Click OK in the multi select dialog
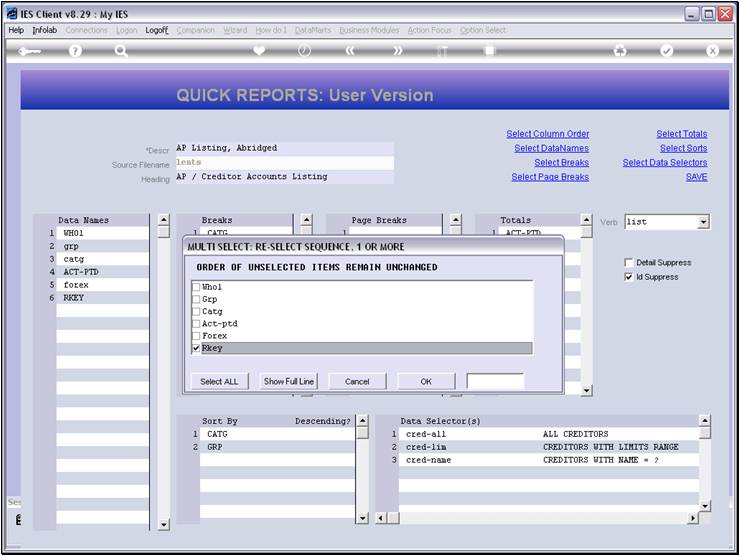 point(426,382)
